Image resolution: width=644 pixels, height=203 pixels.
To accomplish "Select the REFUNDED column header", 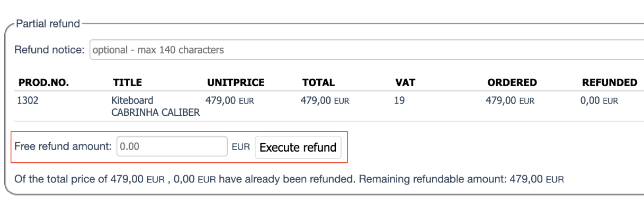I will (x=610, y=82).
